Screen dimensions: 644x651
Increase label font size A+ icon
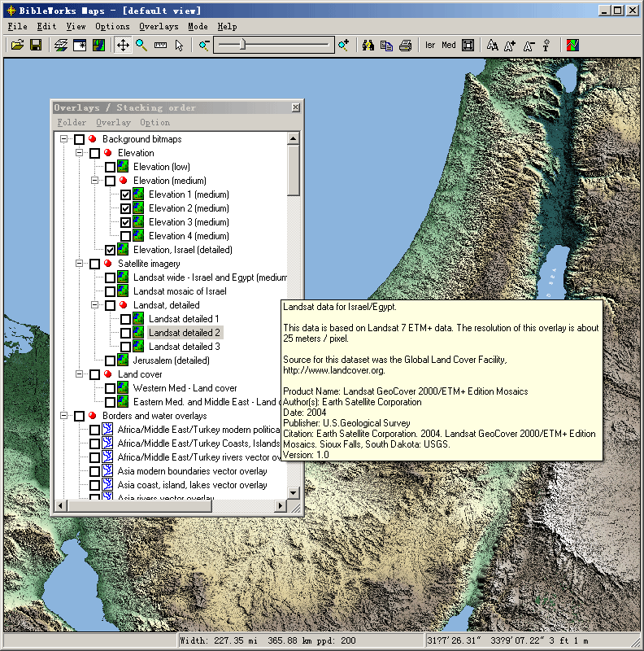tap(510, 45)
